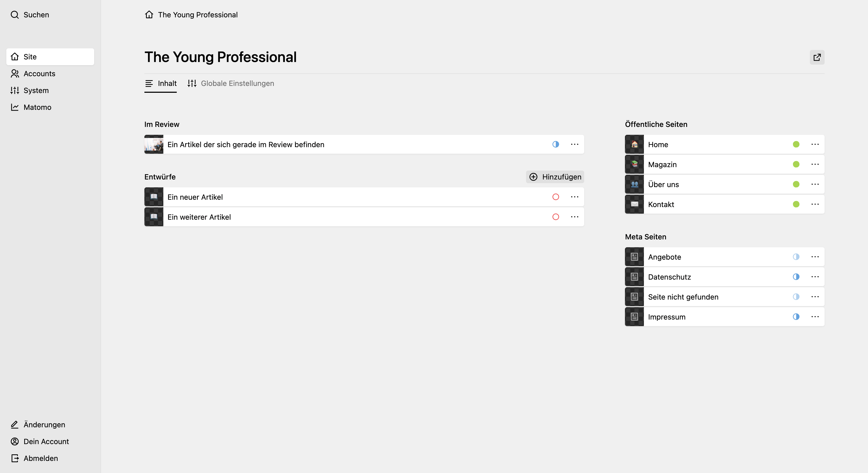Screen dimensions: 868x473
Task: Open options menu for Angebote
Action: pyautogui.click(x=815, y=257)
